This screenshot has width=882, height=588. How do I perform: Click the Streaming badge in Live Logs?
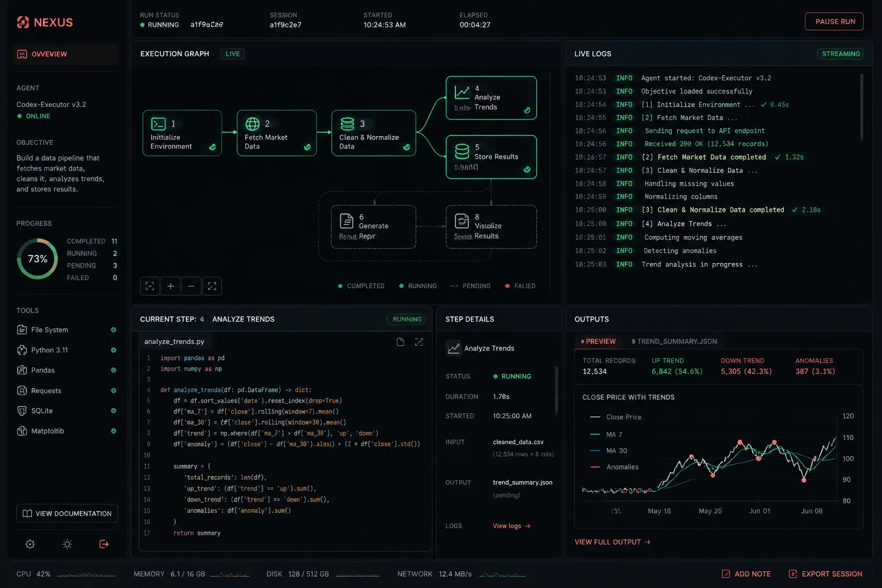point(841,54)
